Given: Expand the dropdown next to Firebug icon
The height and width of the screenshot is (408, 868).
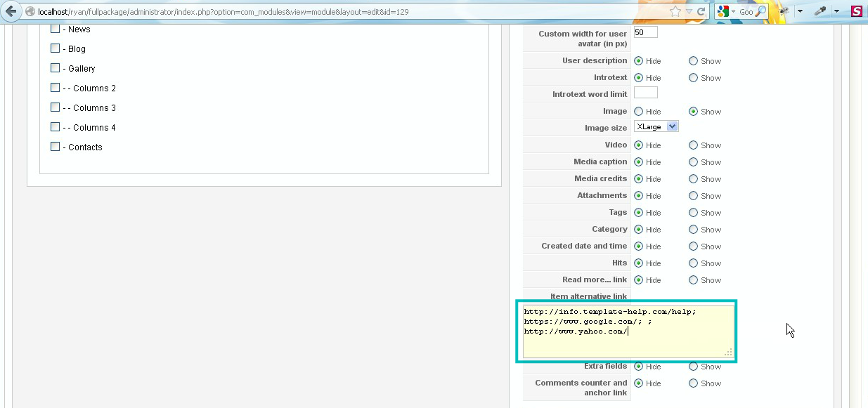Looking at the screenshot, I should click(x=800, y=12).
